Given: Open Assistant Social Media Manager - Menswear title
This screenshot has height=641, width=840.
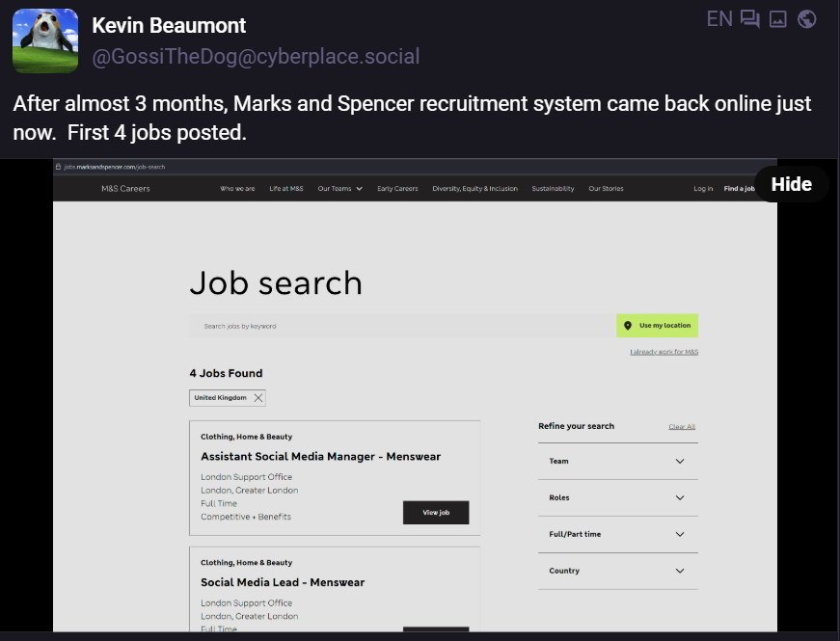Looking at the screenshot, I should (x=321, y=457).
